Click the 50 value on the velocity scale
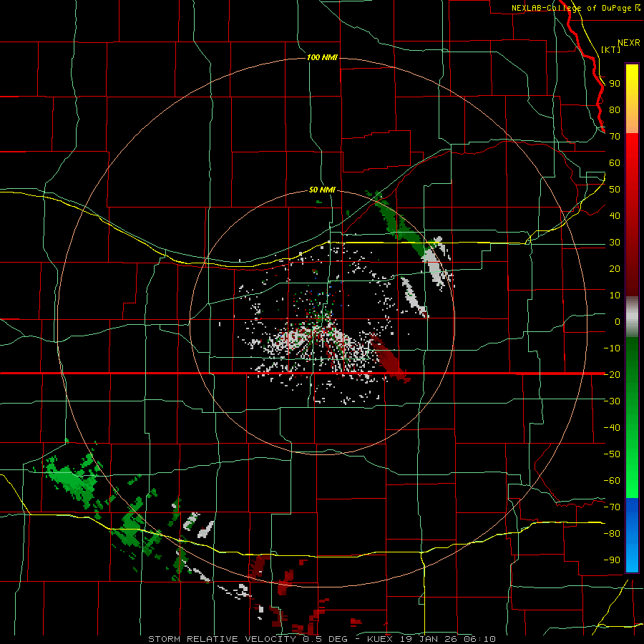Viewport: 644px width, 644px height. 615,190
